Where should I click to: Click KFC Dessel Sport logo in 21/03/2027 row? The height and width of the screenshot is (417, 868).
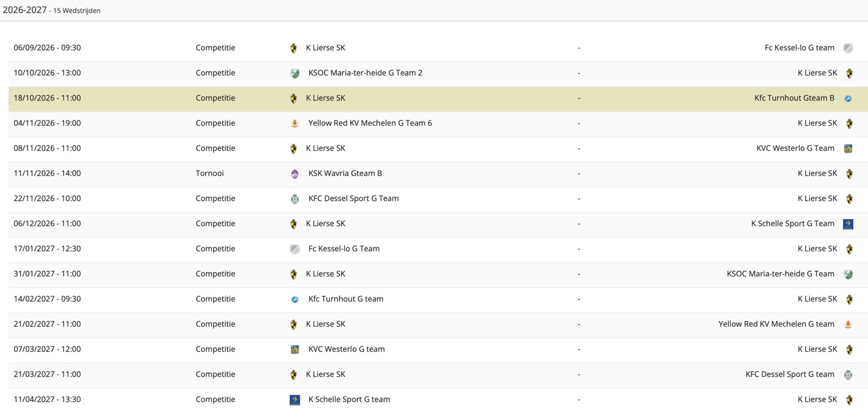coord(848,375)
